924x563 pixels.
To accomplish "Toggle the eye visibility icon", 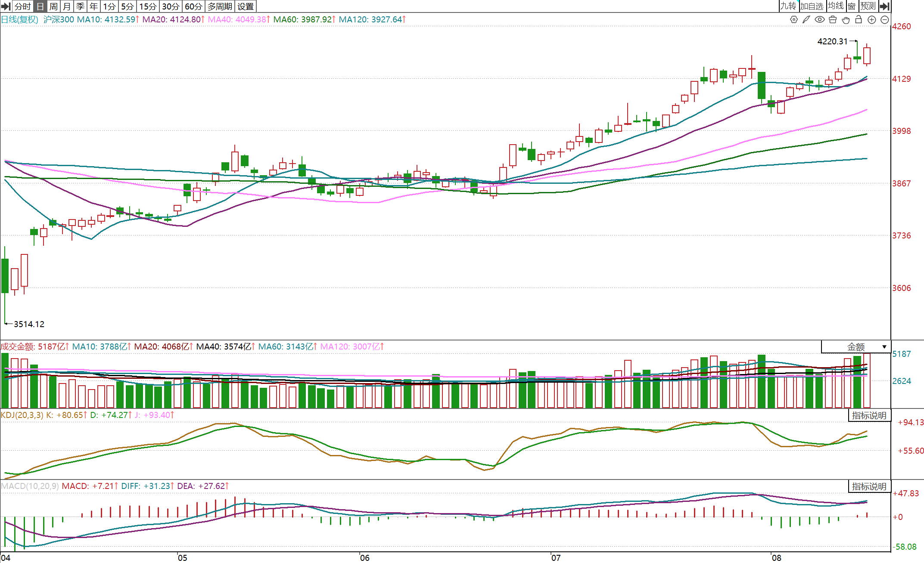I will (x=819, y=20).
